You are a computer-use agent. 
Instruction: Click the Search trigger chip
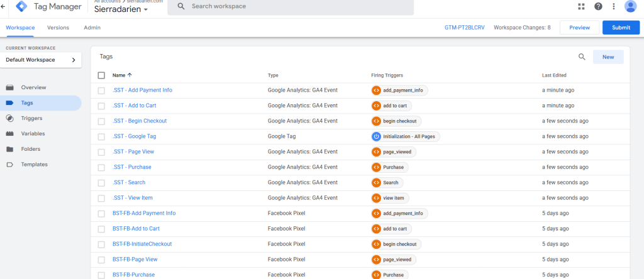[x=387, y=183]
